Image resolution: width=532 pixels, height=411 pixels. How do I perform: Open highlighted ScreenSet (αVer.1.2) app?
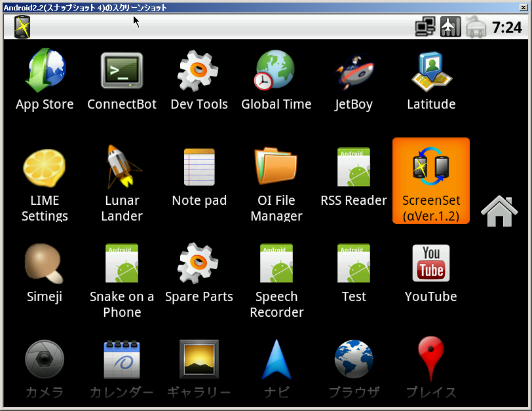click(x=431, y=181)
